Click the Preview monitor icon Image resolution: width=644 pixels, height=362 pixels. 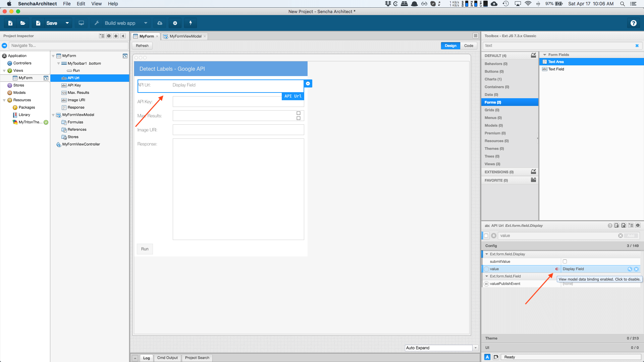81,23
